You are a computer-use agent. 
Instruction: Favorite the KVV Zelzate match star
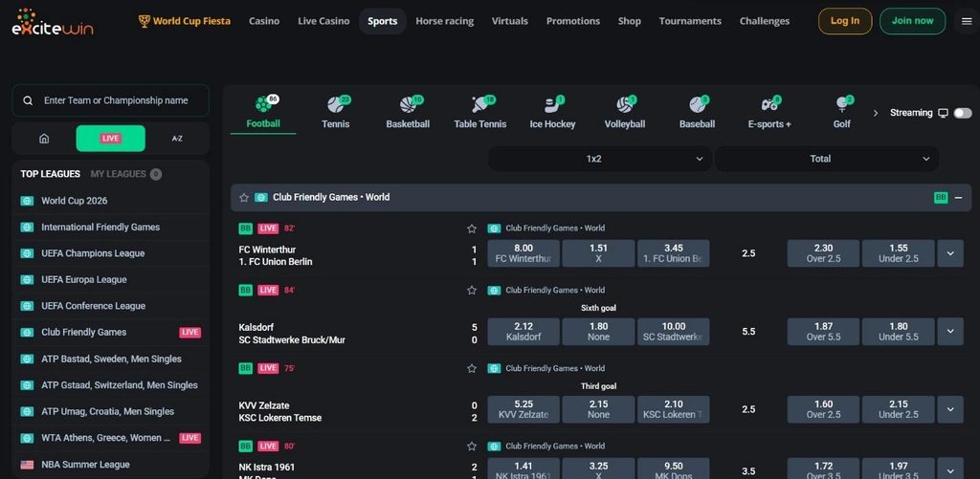(x=472, y=368)
